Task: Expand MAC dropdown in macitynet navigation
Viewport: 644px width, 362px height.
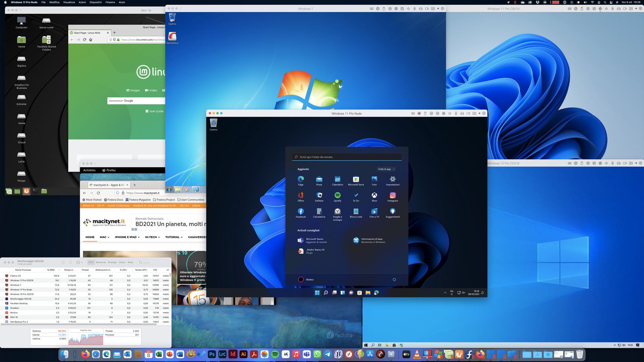Action: pos(105,237)
